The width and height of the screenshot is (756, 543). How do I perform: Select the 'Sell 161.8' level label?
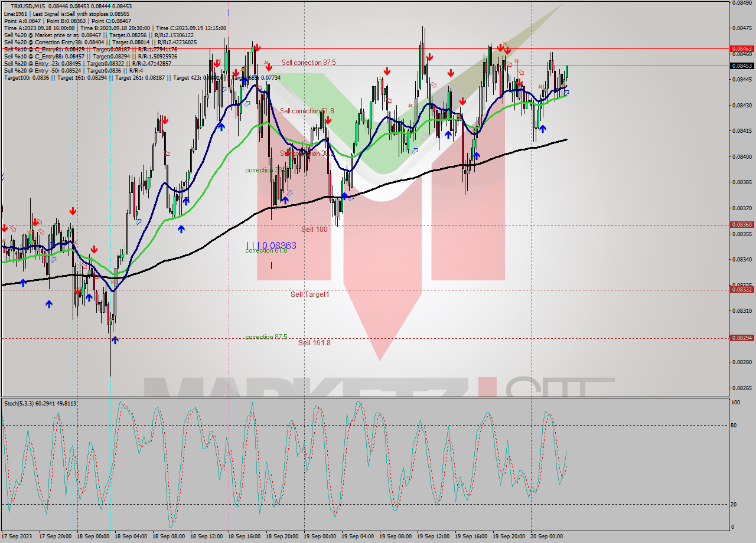tap(314, 342)
